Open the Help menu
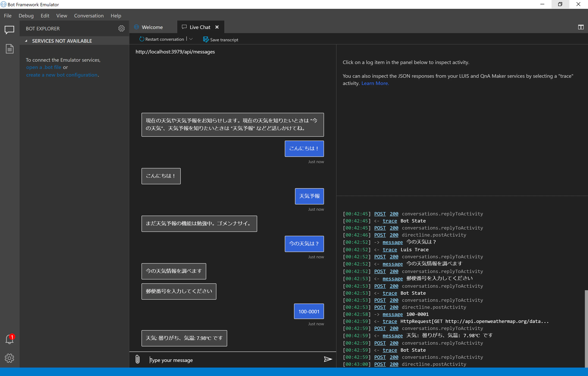This screenshot has height=376, width=588. pos(116,16)
